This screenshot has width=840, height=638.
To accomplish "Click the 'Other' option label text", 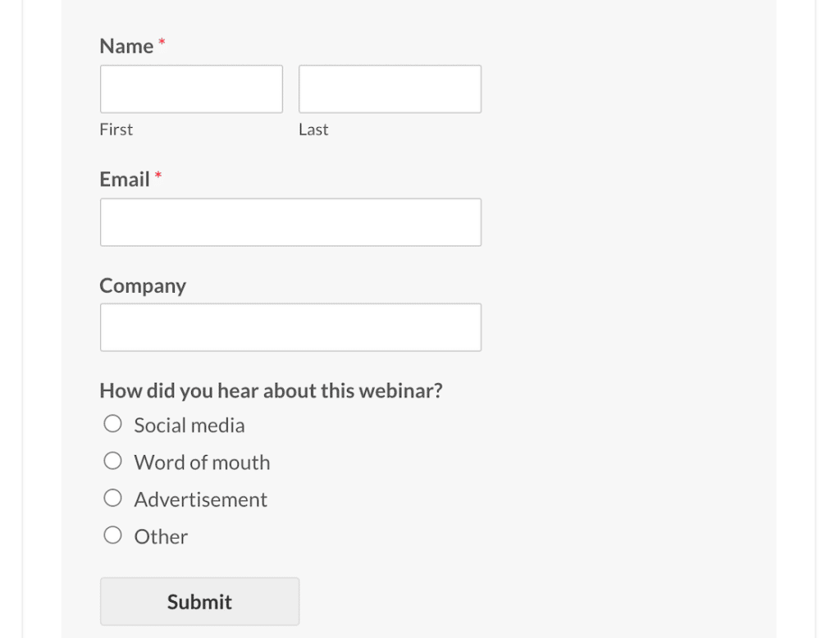I will [161, 537].
